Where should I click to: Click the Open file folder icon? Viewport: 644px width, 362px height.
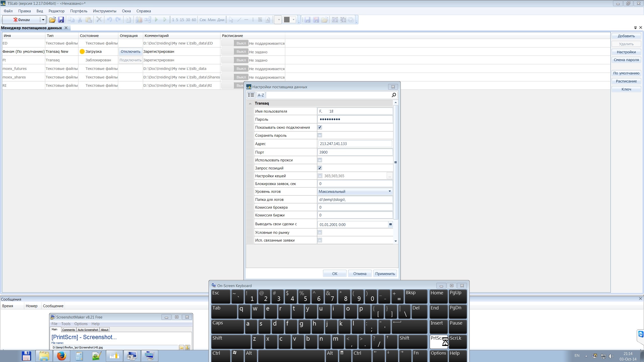point(52,20)
